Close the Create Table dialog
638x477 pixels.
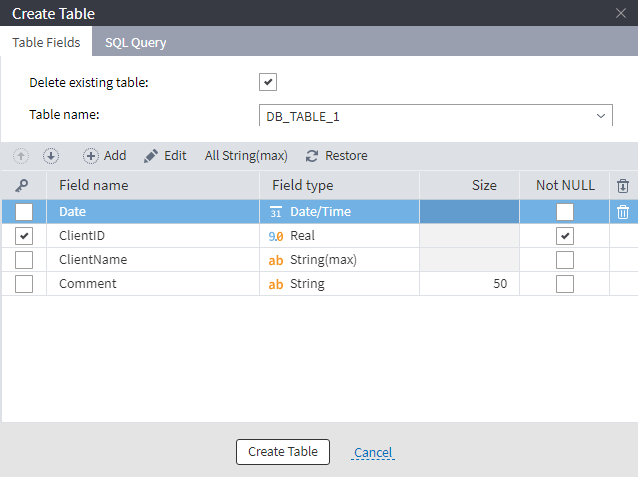(x=621, y=13)
